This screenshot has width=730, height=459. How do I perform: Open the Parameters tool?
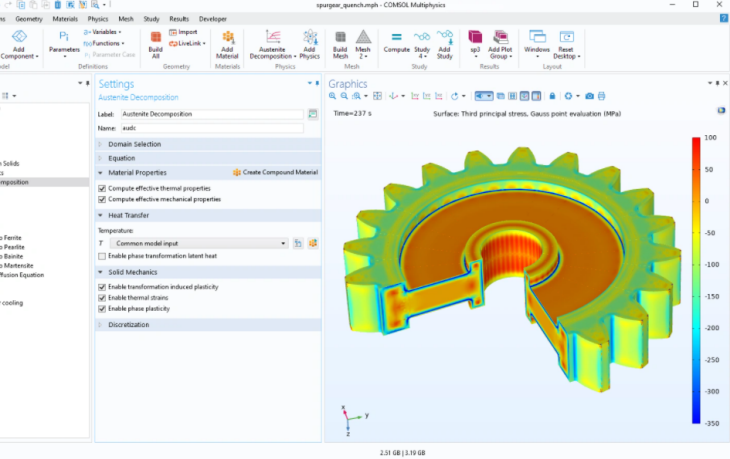tap(64, 44)
